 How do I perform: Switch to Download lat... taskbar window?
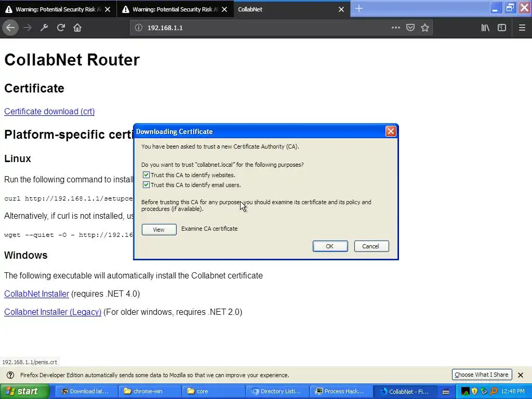[86, 391]
